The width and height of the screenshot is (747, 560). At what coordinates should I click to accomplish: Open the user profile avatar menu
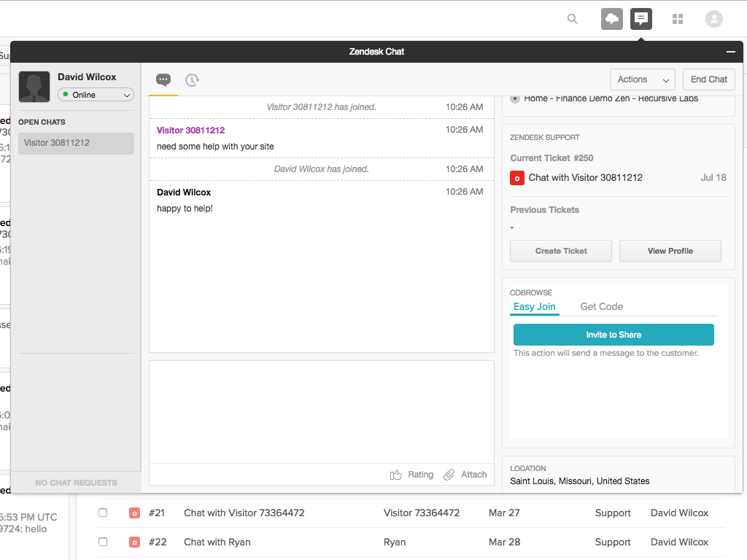(x=714, y=19)
